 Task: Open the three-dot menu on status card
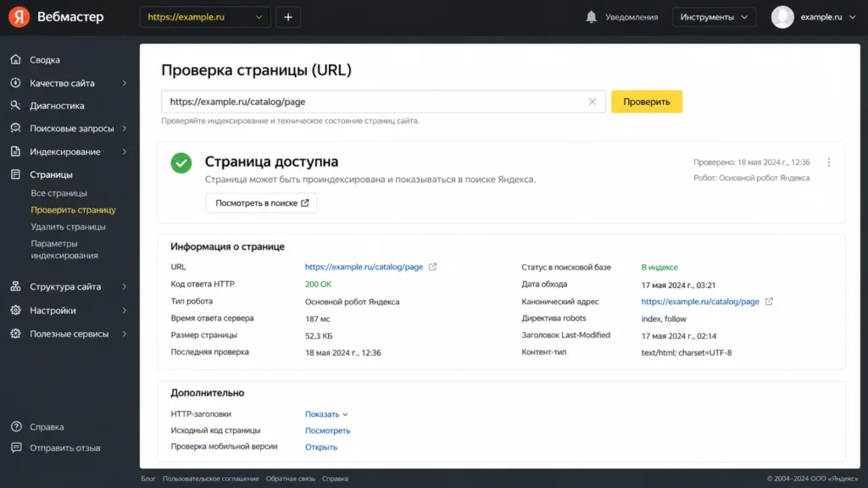tap(829, 162)
